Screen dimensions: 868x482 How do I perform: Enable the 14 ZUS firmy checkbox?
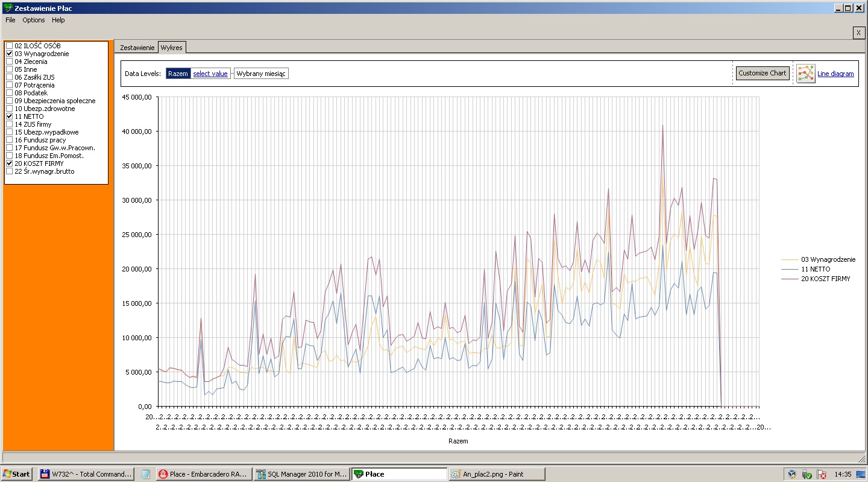click(10, 124)
